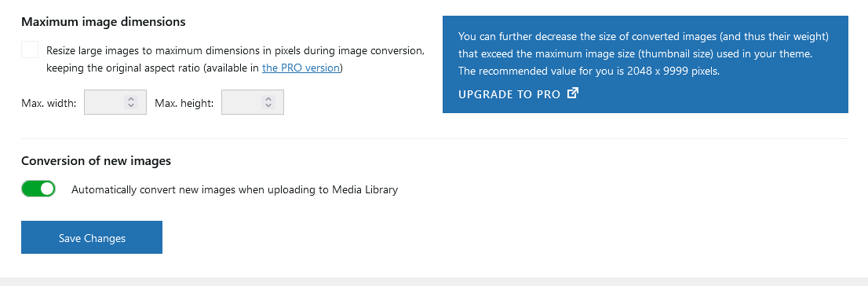
Task: Click the Max. width label
Action: [x=49, y=103]
